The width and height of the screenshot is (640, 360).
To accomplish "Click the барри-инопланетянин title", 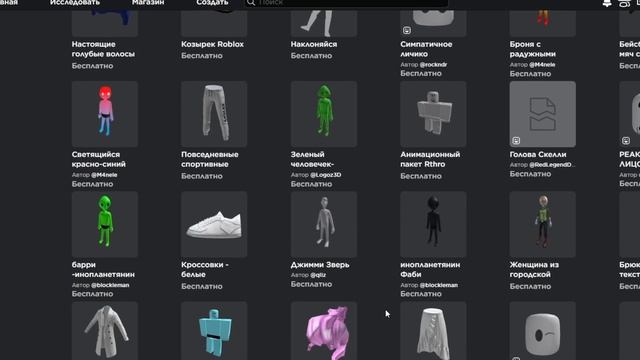I will 103,269.
